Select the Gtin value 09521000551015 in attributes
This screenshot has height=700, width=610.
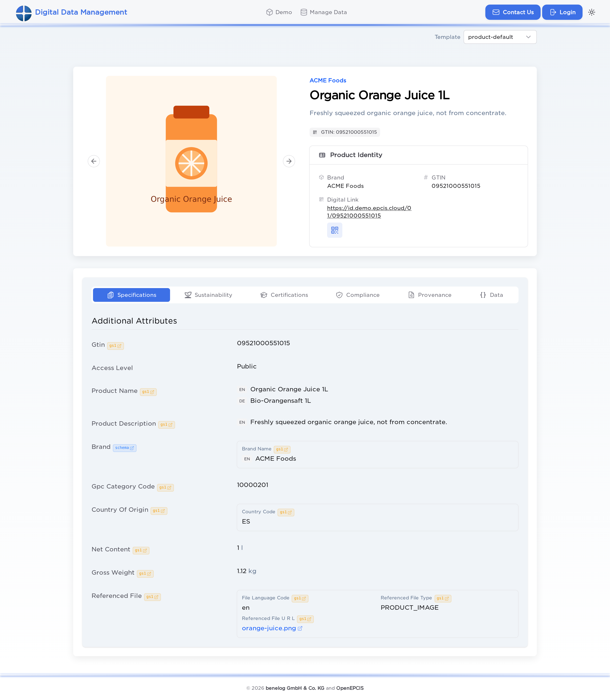coord(263,343)
